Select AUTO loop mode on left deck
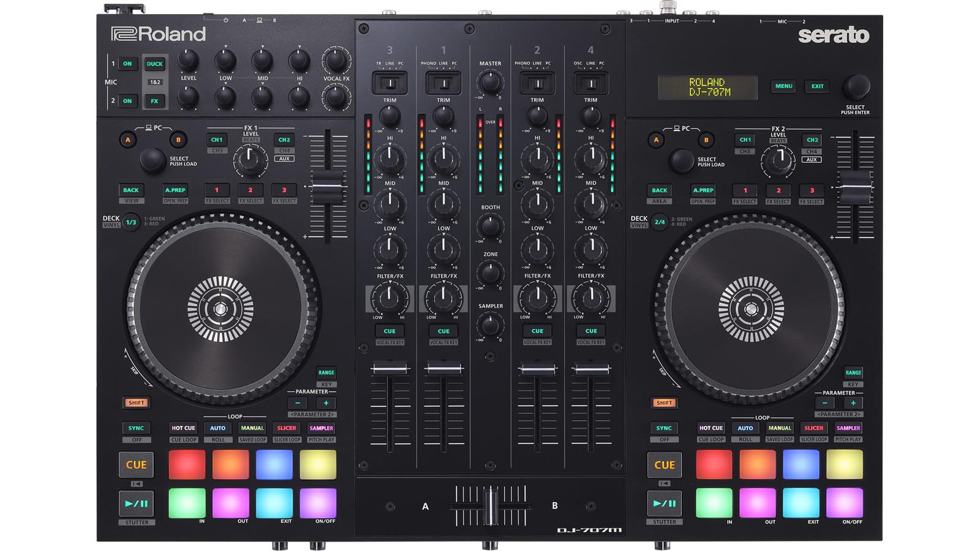 218,428
